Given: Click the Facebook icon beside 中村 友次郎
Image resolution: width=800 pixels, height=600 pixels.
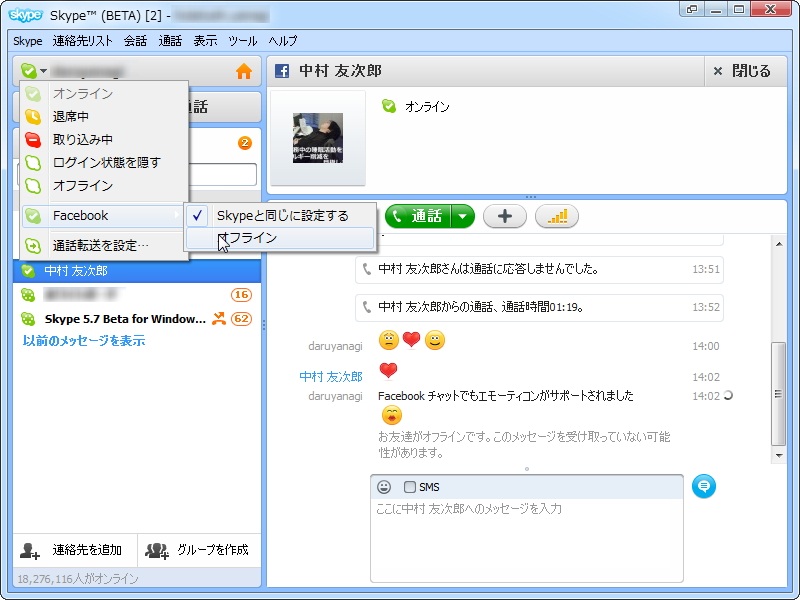Looking at the screenshot, I should (x=282, y=71).
